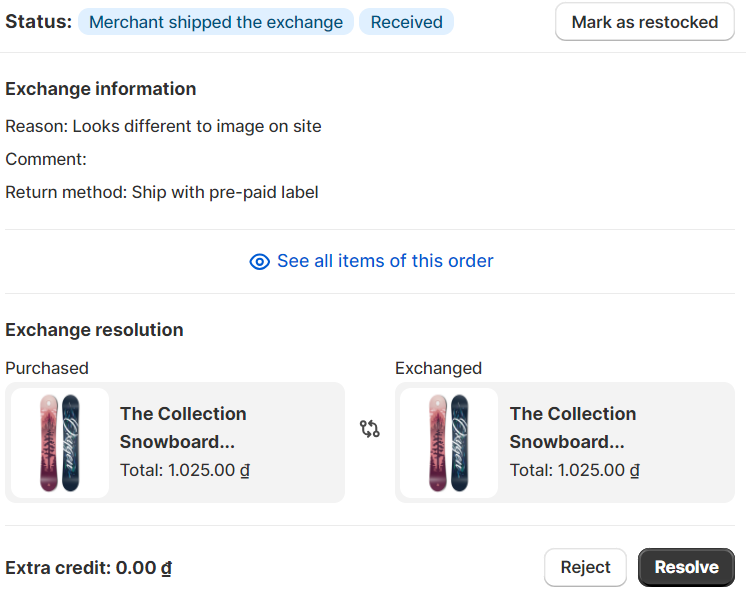Click the exchange Reason line
746x597 pixels.
click(163, 126)
